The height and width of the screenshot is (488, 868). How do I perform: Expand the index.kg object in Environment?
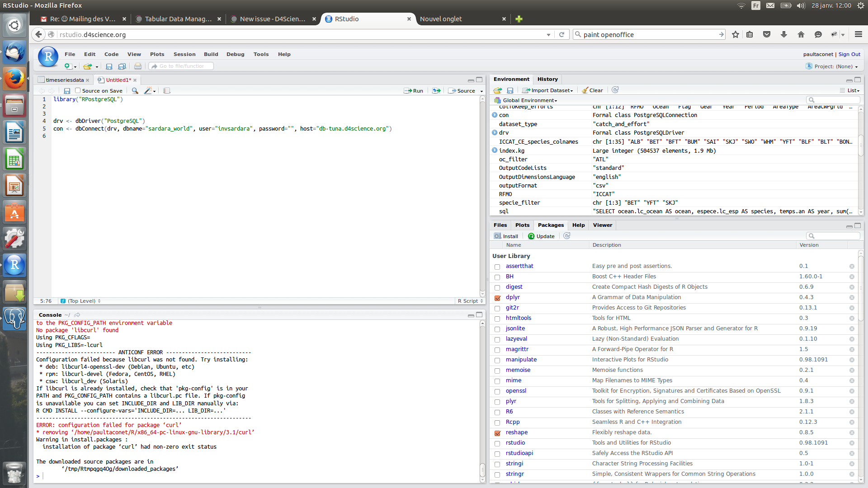coord(495,150)
